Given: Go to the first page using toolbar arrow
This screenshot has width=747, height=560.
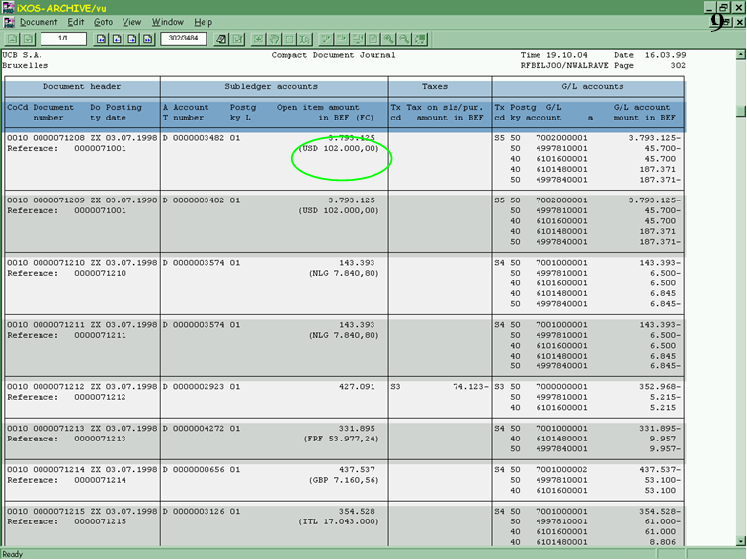Looking at the screenshot, I should pos(100,40).
